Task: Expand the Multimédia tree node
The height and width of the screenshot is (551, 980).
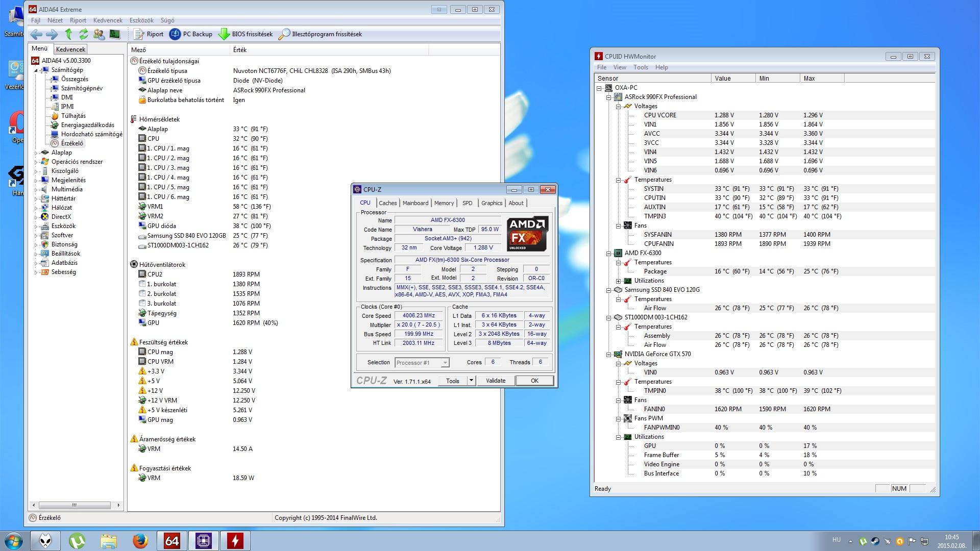Action: point(36,189)
